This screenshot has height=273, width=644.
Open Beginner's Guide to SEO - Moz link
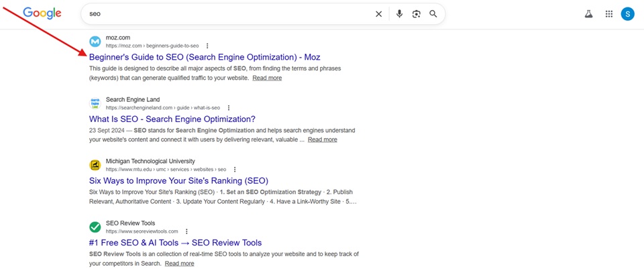pos(205,57)
